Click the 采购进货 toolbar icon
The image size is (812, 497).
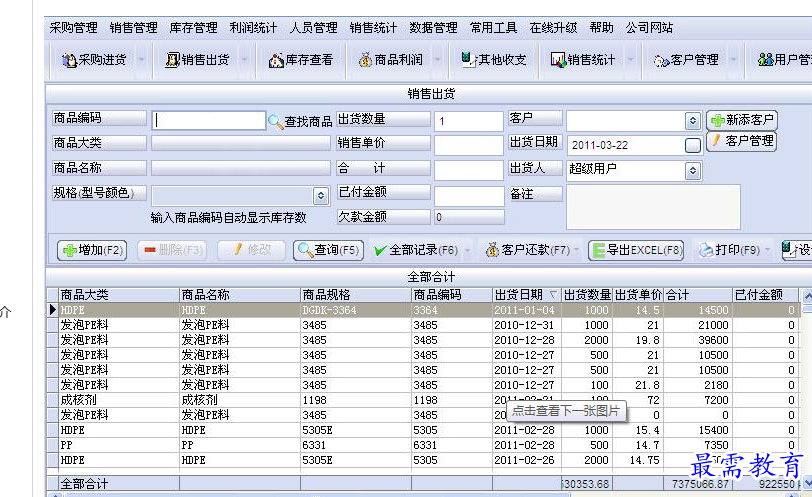(94, 60)
